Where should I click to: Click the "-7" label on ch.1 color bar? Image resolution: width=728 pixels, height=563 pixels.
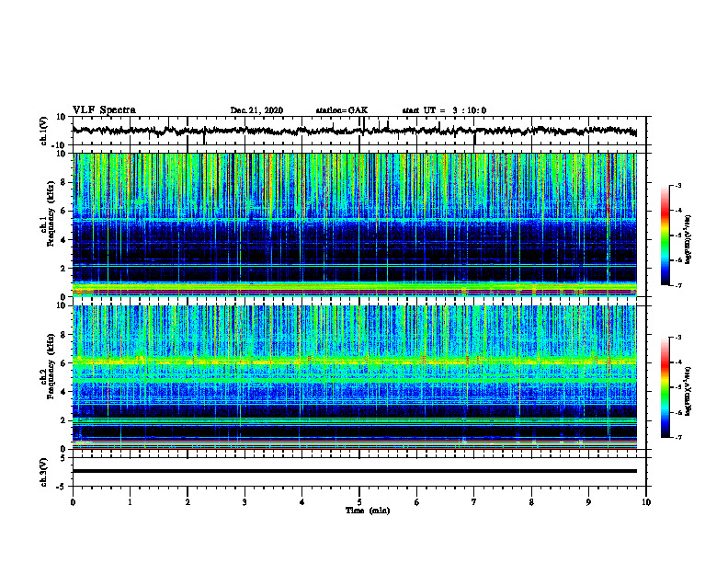tap(678, 285)
